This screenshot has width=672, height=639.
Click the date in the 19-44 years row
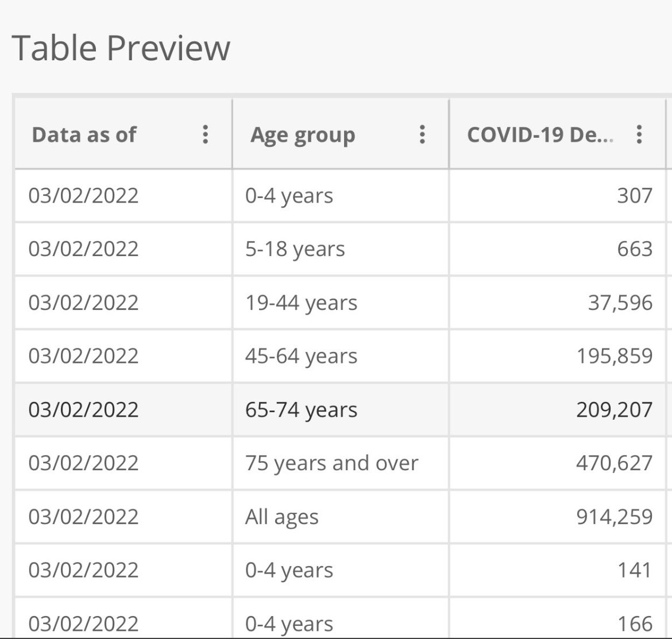[84, 303]
